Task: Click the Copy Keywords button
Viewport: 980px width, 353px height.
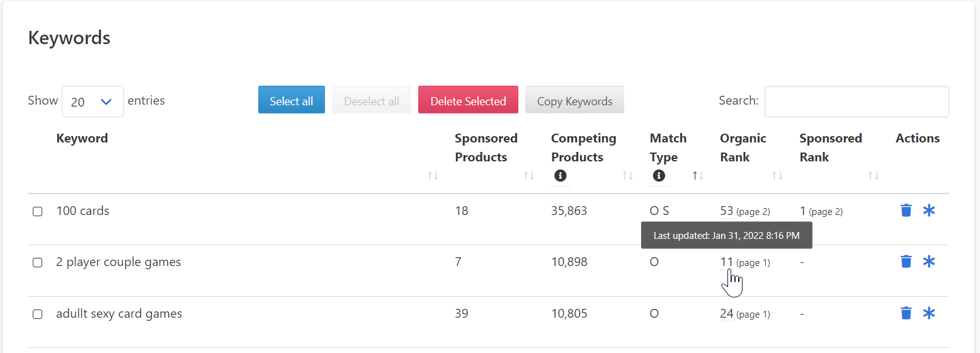Action: 574,100
